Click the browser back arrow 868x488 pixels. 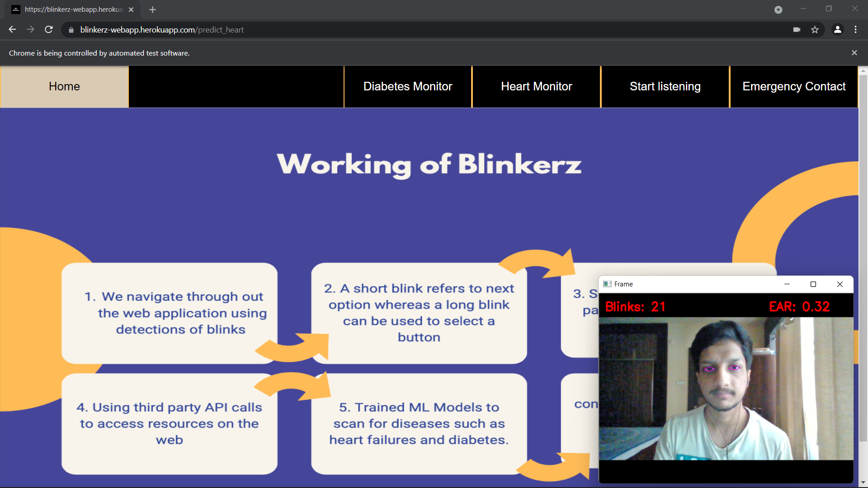click(x=12, y=30)
